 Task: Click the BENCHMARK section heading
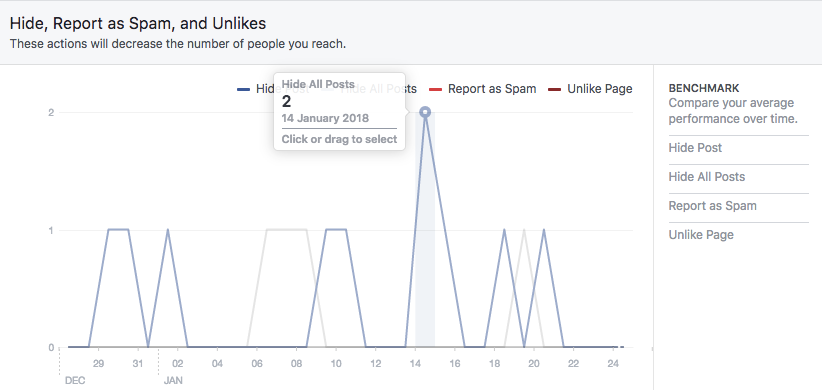click(704, 88)
